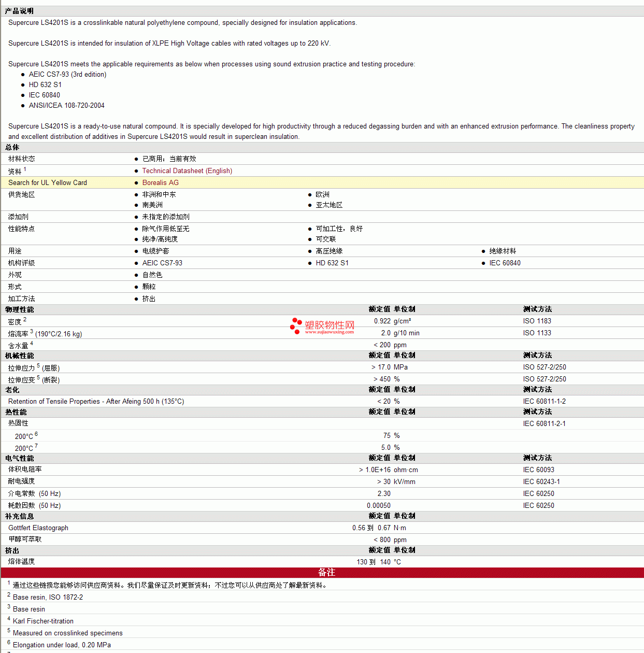This screenshot has height=653, width=644.
Task: Select the Search for UL Yellow Card row label
Action: tap(48, 182)
